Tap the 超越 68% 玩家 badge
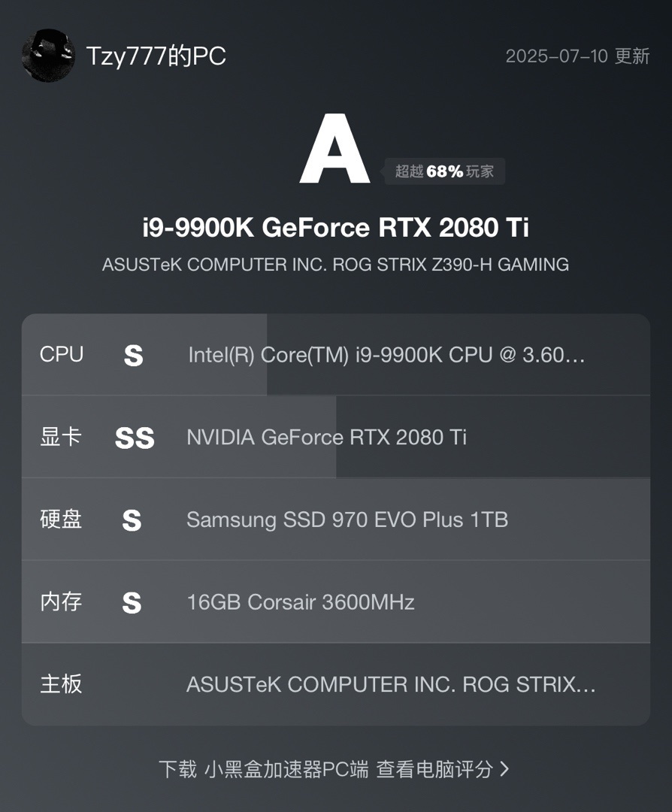672x812 pixels. [x=444, y=171]
